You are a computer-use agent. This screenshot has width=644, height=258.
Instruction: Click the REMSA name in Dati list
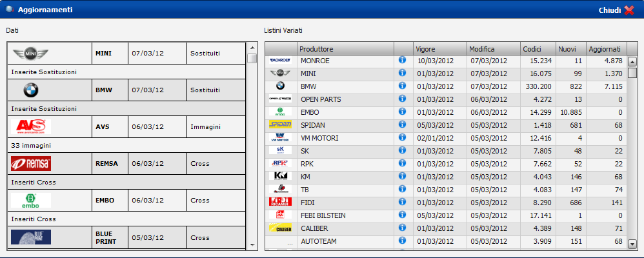[x=106, y=164]
